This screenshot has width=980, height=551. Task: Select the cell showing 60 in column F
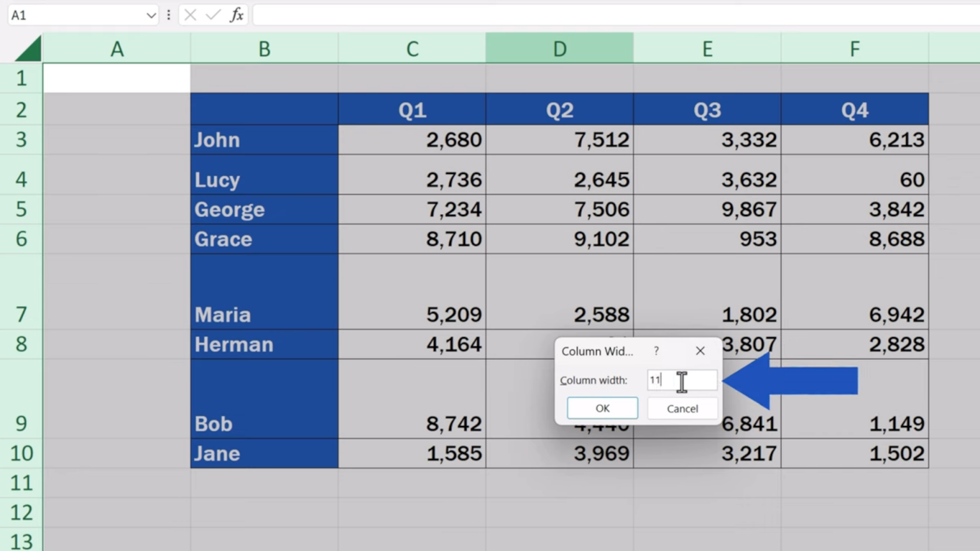coord(854,179)
